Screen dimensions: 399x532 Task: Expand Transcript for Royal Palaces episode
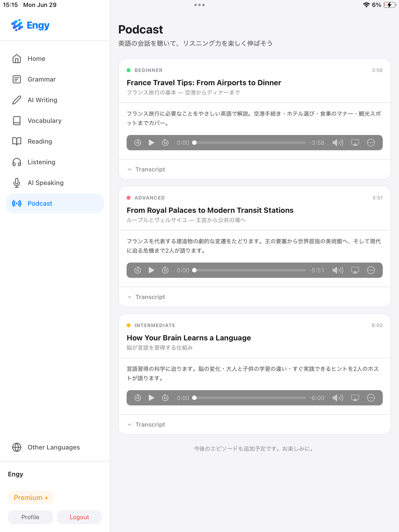pos(146,297)
